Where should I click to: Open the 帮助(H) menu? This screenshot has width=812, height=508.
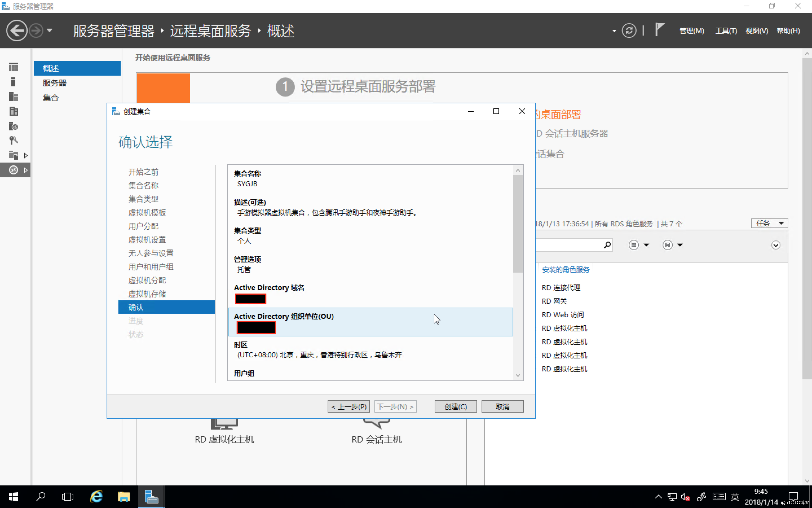tap(788, 31)
